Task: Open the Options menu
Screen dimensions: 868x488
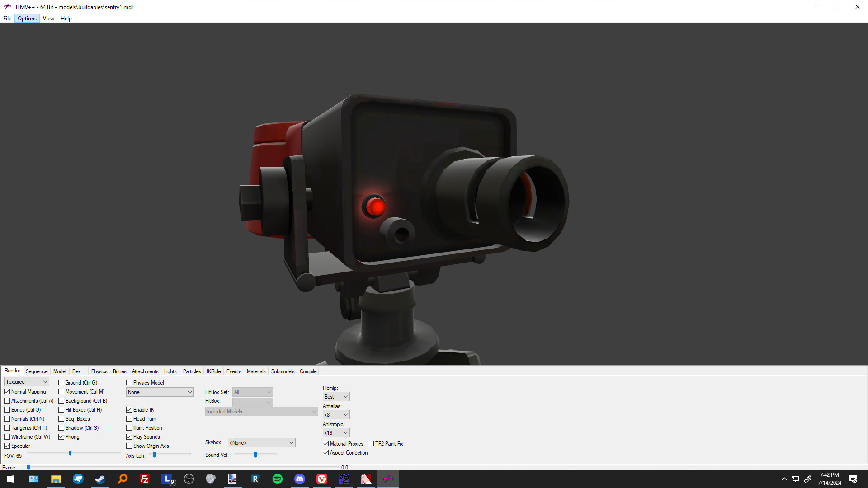Action: [x=27, y=19]
